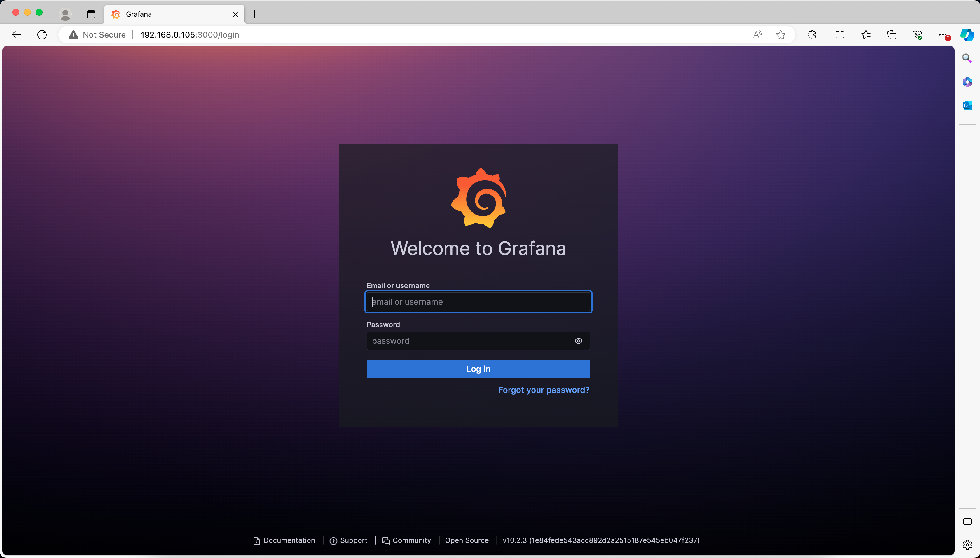Open the Microsoft 365 sidebar icon
This screenshot has height=558, width=980.
967,82
